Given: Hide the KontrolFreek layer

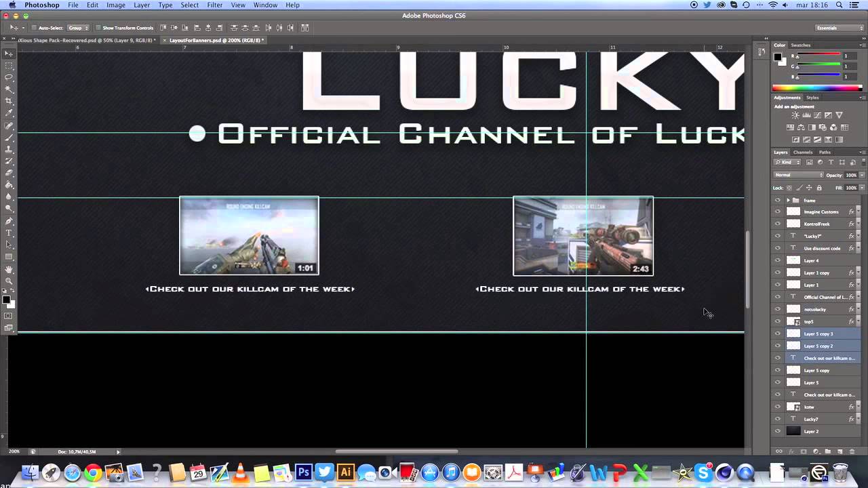Looking at the screenshot, I should 778,224.
